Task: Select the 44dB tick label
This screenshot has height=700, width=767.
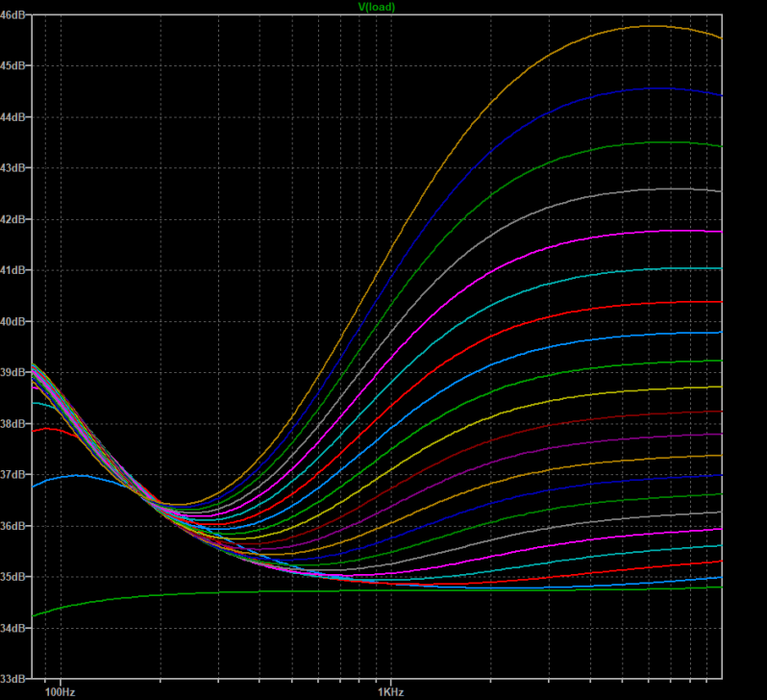Action: tap(15, 117)
